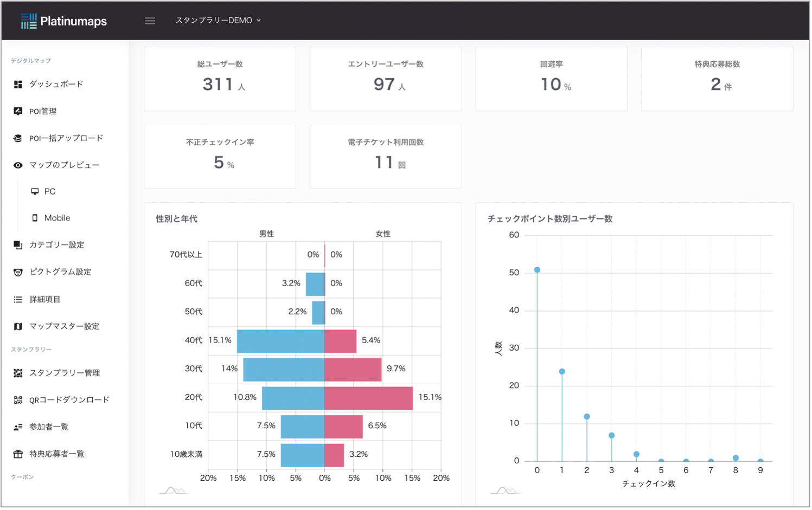Image resolution: width=812 pixels, height=510 pixels.
Task: Click the data point at チェックイン数 0
Action: point(537,270)
